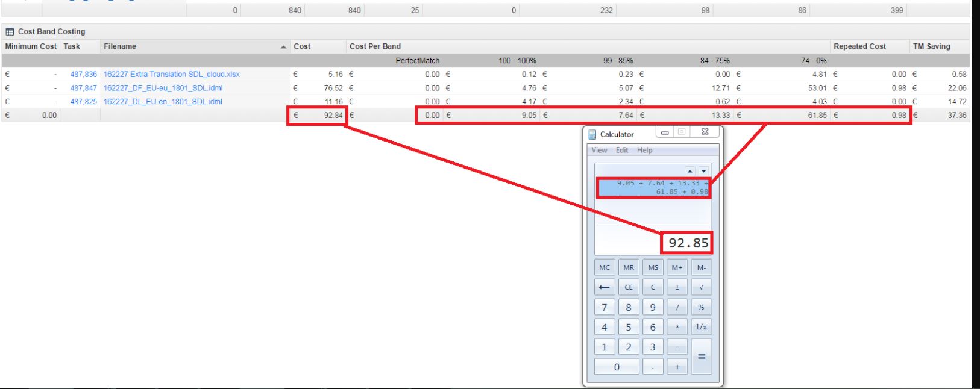Click the Repeated Cost column header

click(869, 46)
